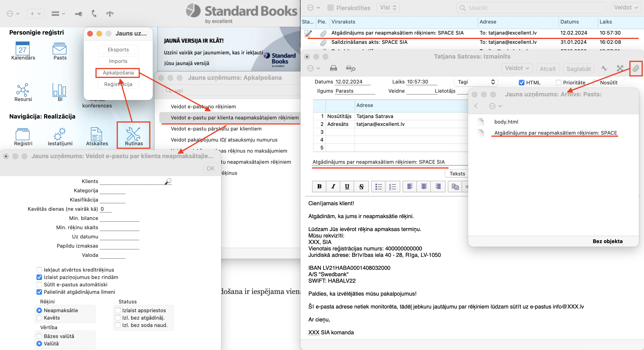Open the Veidot dropdown in mail window

[x=517, y=68]
